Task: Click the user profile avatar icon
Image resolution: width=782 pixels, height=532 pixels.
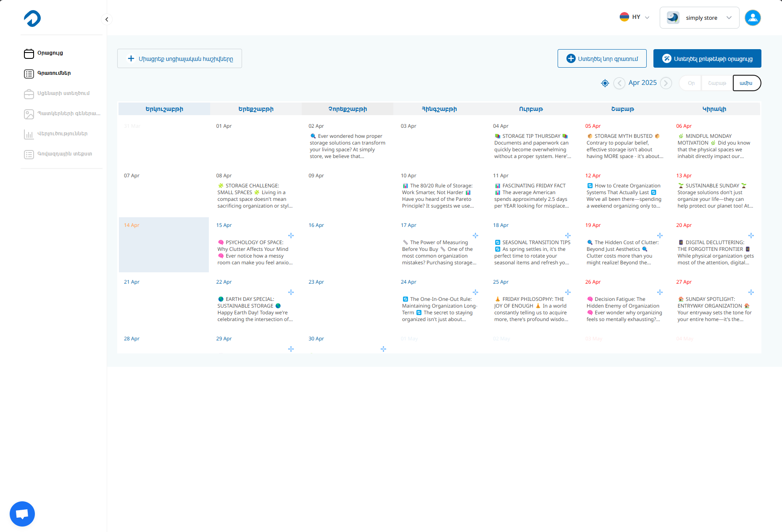Action: [752, 18]
